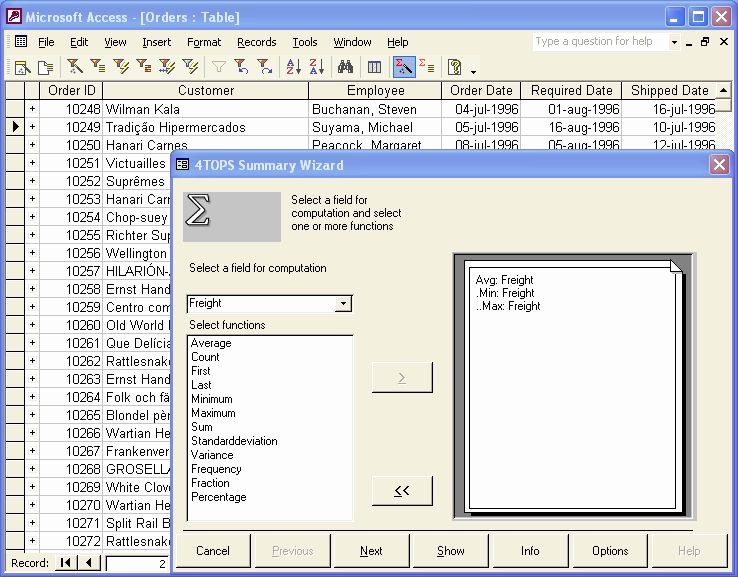
Task: Click the Cancel button in wizard
Action: (213, 551)
